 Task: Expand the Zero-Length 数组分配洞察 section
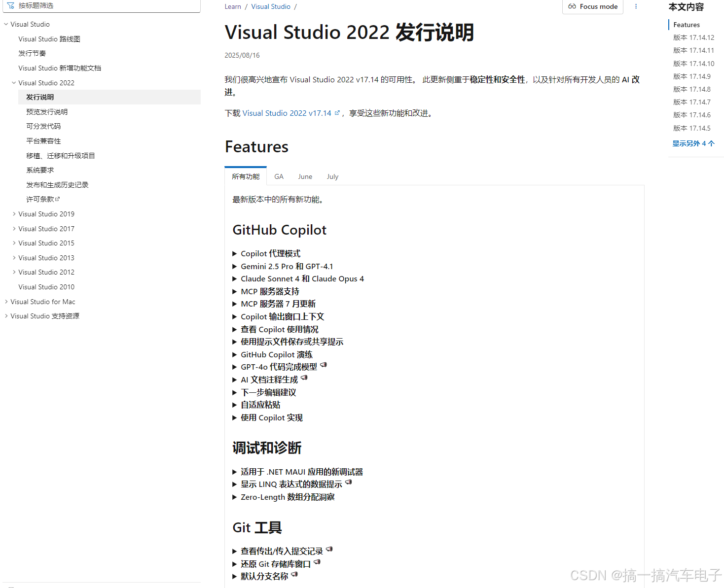click(284, 497)
